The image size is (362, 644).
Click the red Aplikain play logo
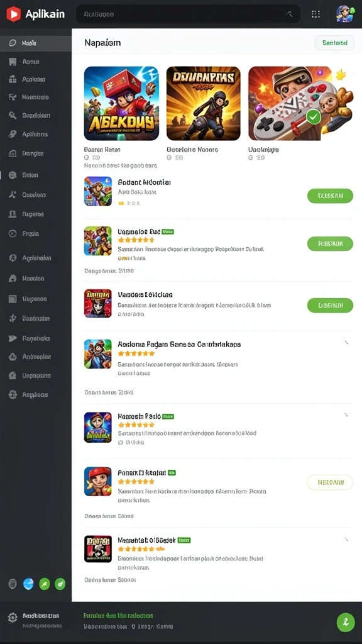tap(14, 14)
